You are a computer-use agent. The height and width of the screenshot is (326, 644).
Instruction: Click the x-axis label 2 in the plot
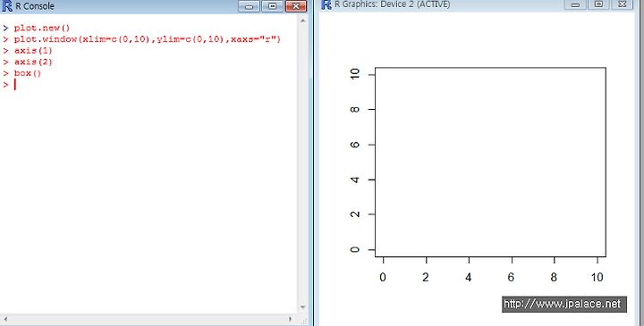(x=426, y=278)
